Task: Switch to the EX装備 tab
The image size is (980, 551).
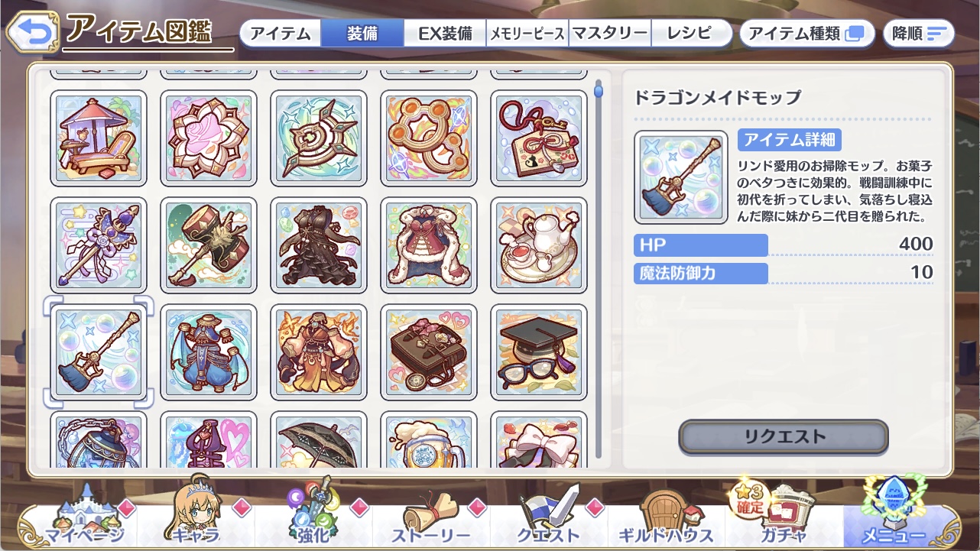Action: [x=445, y=34]
